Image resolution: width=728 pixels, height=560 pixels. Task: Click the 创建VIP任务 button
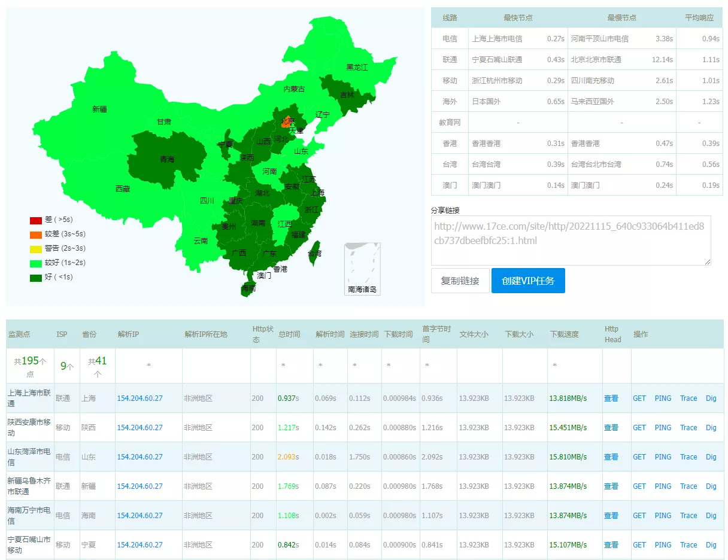(x=527, y=281)
